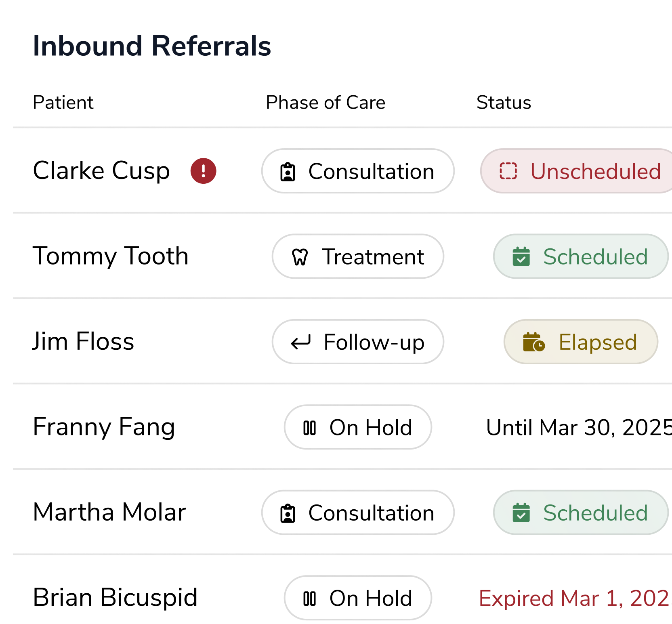
Task: Click the Scheduled badge for Martha Molar
Action: (580, 513)
